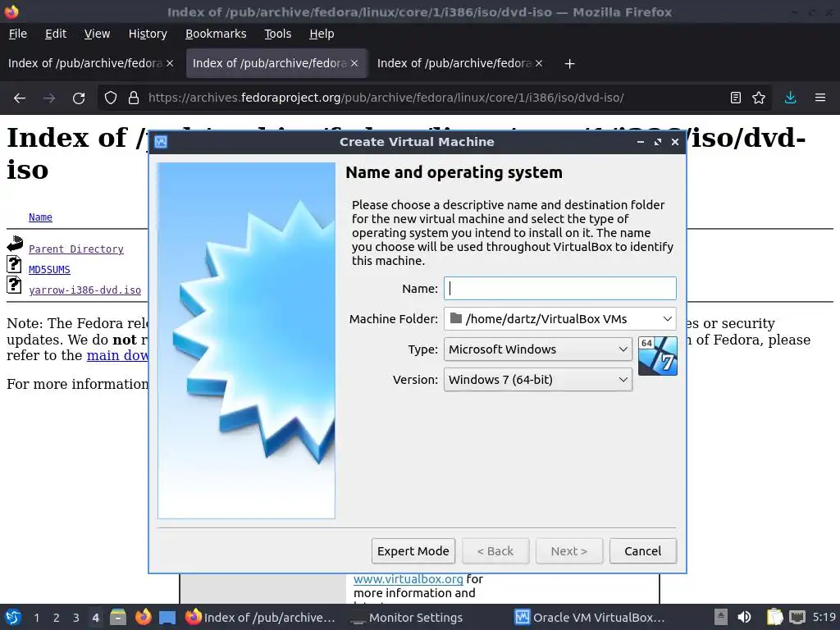The height and width of the screenshot is (630, 840).
Task: Click the Firefox back arrow button
Action: [x=20, y=98]
